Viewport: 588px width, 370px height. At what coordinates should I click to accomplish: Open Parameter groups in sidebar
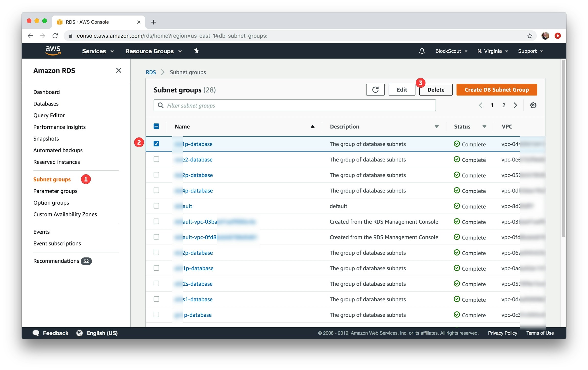click(55, 191)
